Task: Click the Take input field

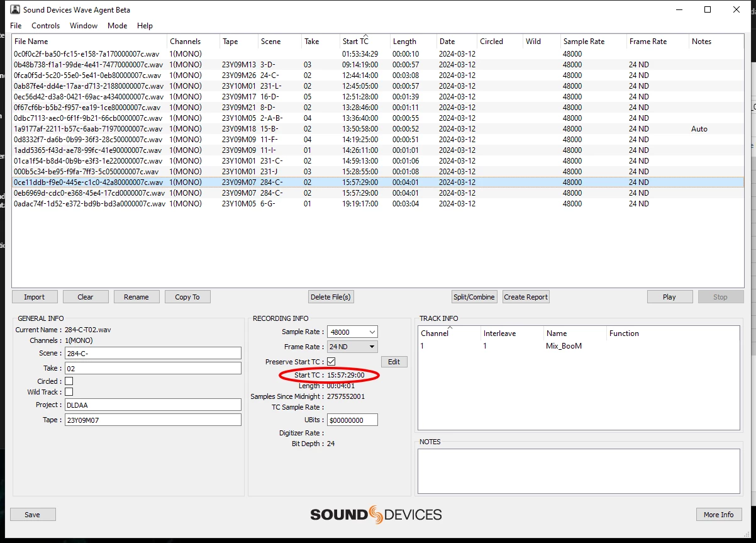Action: (x=153, y=368)
